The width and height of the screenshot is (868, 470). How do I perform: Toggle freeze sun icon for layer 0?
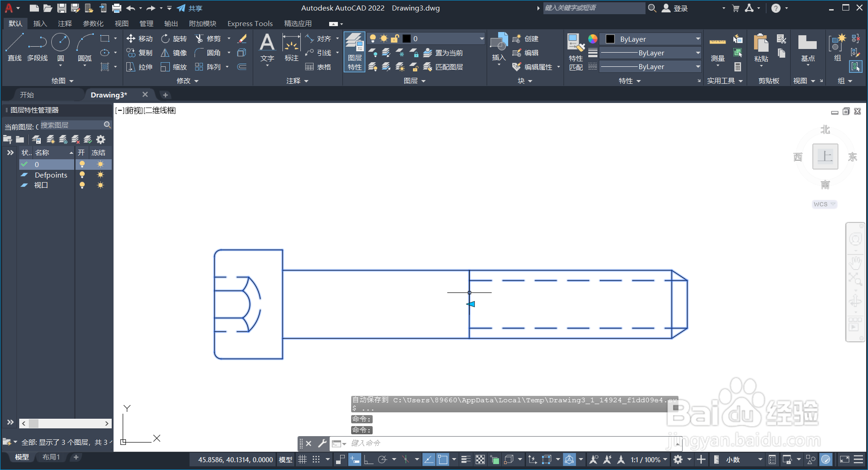click(x=100, y=164)
